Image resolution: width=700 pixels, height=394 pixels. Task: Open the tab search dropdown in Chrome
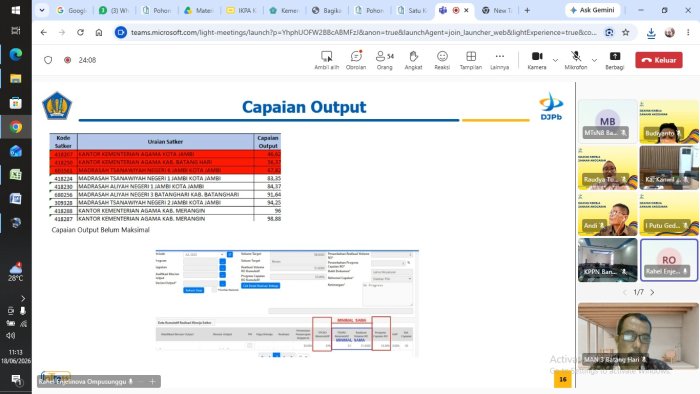(42, 10)
